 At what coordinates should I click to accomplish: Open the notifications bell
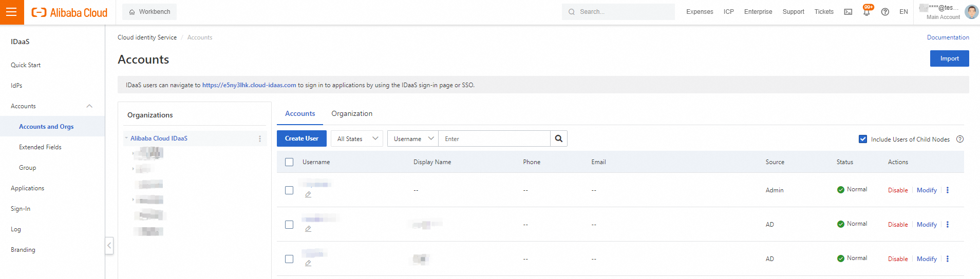pos(866,12)
